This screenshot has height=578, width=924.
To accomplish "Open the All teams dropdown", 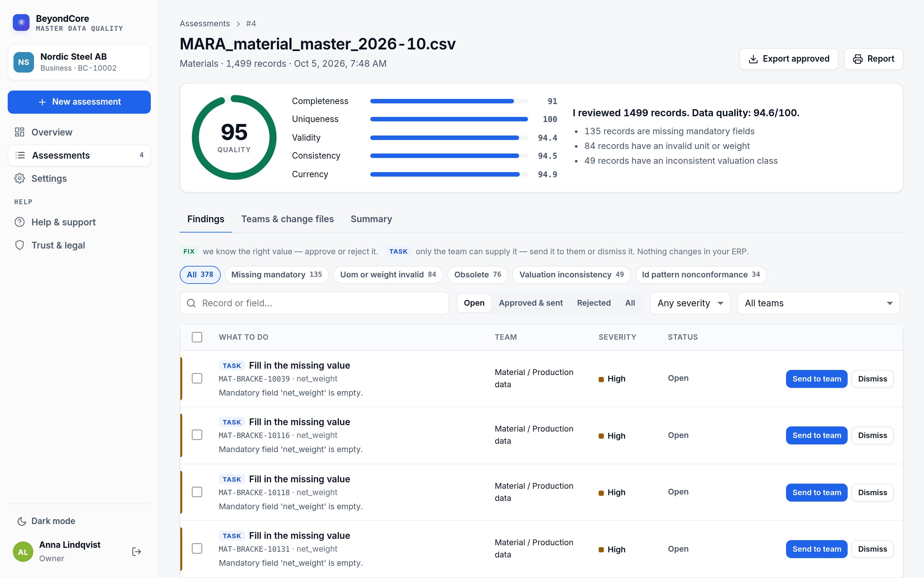I will pos(818,303).
